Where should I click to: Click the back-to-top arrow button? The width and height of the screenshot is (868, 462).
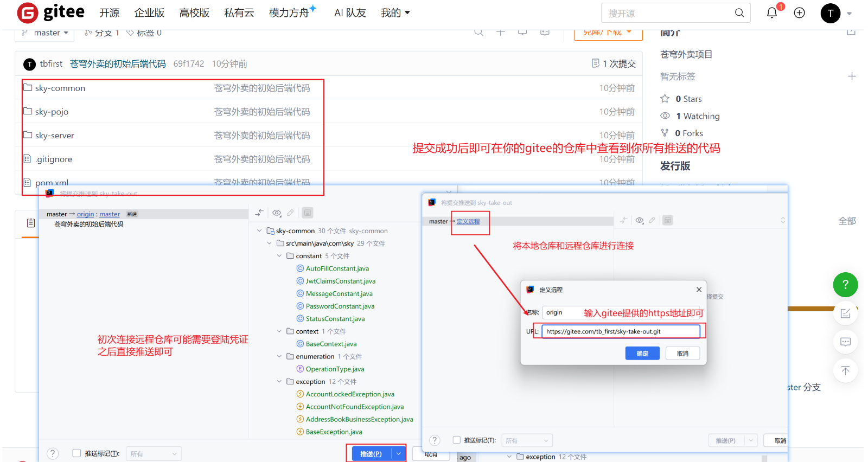click(x=845, y=370)
